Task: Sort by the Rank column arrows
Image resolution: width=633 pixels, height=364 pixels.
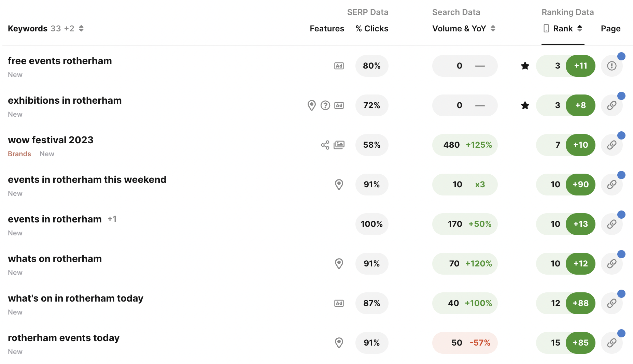Action: (x=580, y=29)
